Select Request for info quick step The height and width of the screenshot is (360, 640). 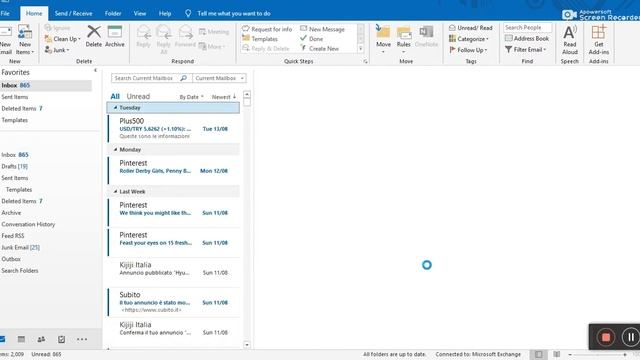point(267,29)
